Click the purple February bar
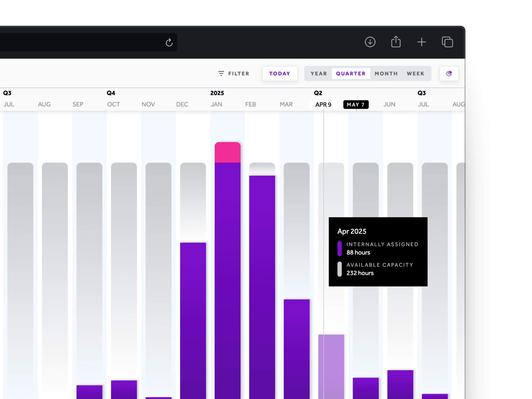 point(262,287)
